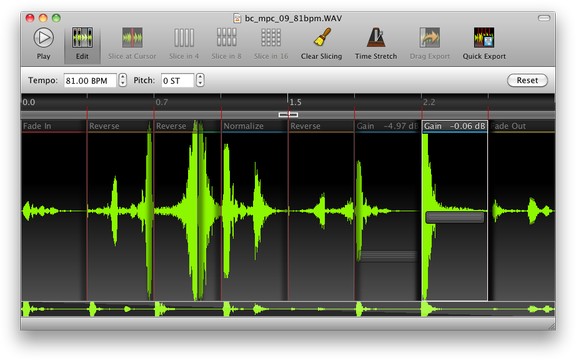Click the Reset button
The height and width of the screenshot is (360, 576).
click(527, 80)
